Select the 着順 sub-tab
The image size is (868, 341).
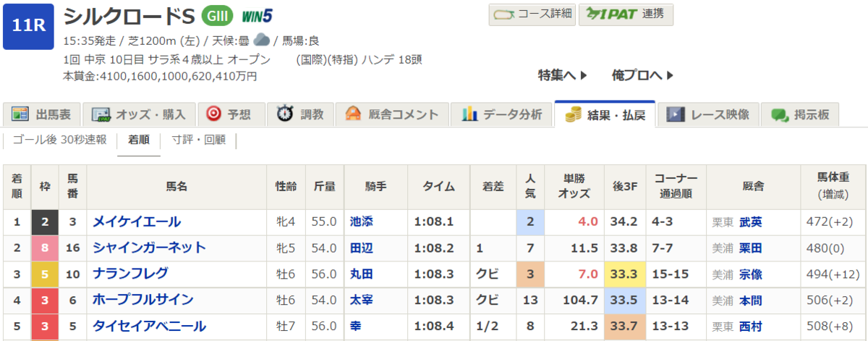[139, 141]
